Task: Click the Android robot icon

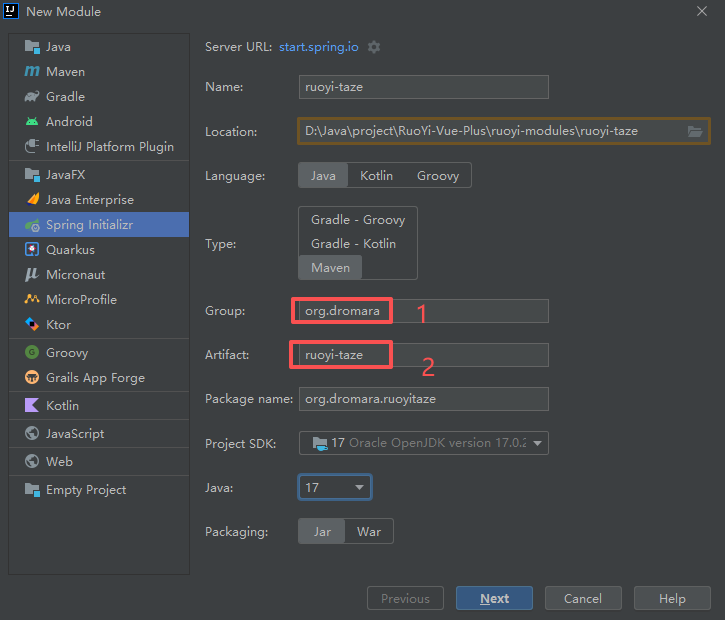Action: (32, 121)
